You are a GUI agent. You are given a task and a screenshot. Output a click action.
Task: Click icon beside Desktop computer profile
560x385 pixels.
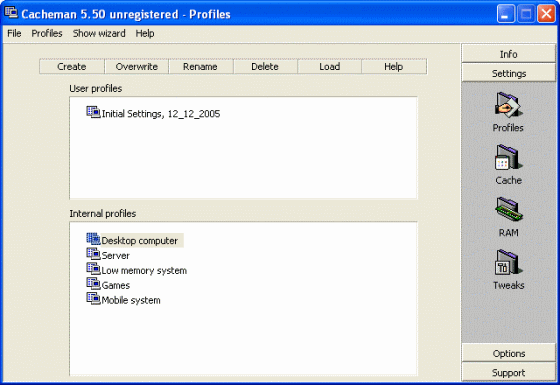[x=93, y=239]
